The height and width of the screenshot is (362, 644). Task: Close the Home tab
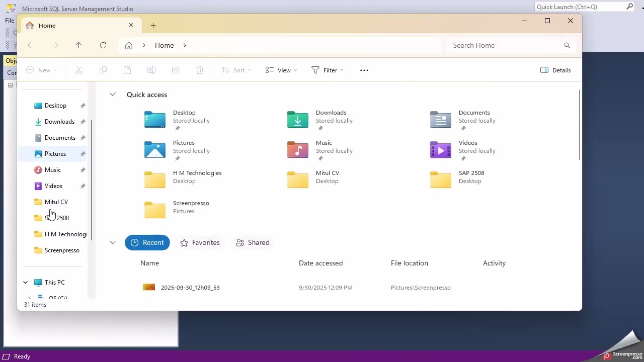[x=131, y=25]
